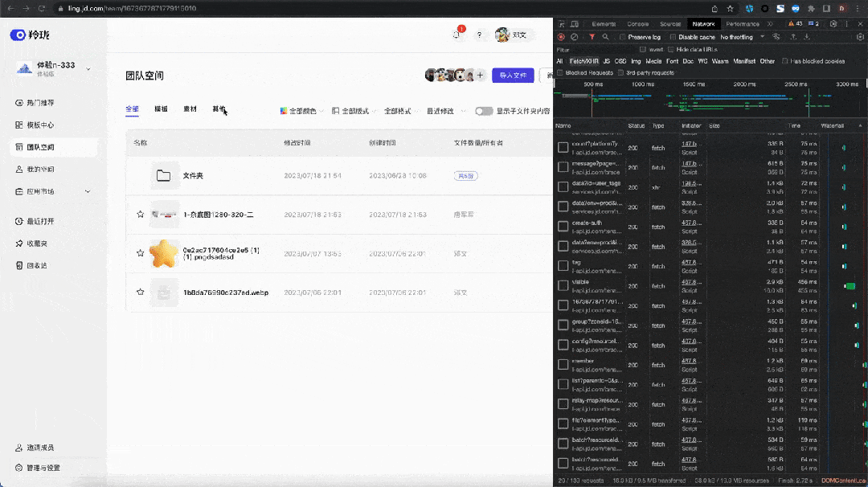Toggle 显示子文件夹内容 switch
Viewport: 868px width, 487px height.
(x=484, y=112)
